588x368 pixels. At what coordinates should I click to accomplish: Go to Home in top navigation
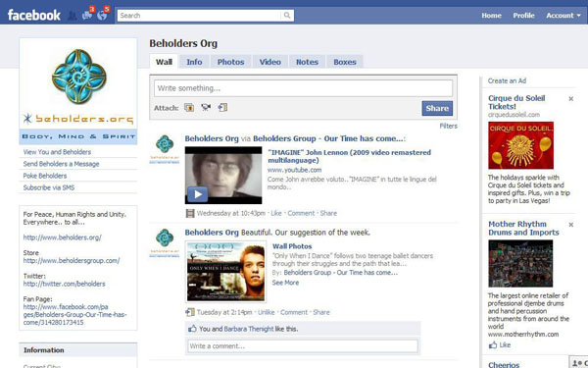pos(491,16)
